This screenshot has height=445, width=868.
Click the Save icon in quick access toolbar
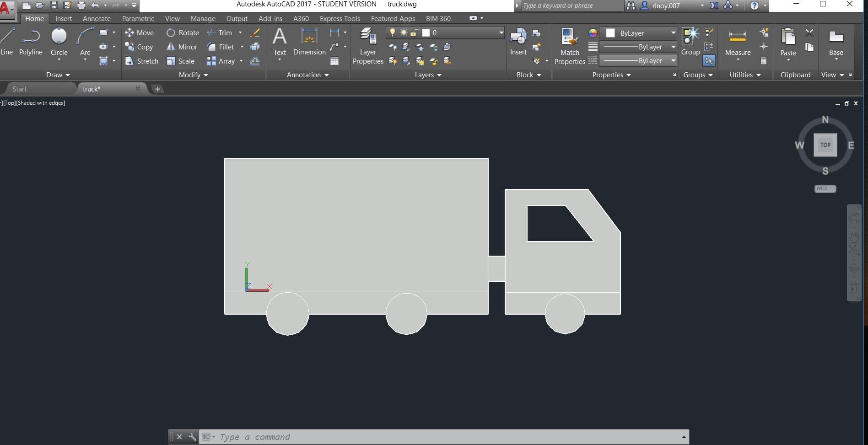54,5
